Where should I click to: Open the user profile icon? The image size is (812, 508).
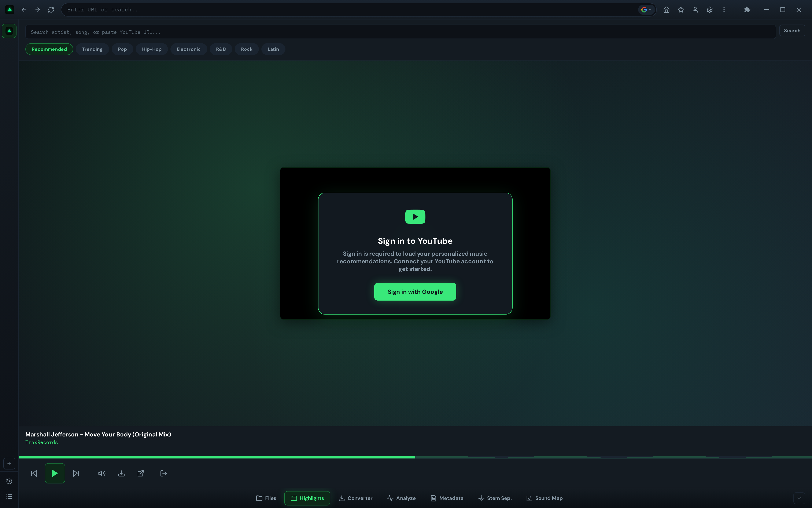695,10
